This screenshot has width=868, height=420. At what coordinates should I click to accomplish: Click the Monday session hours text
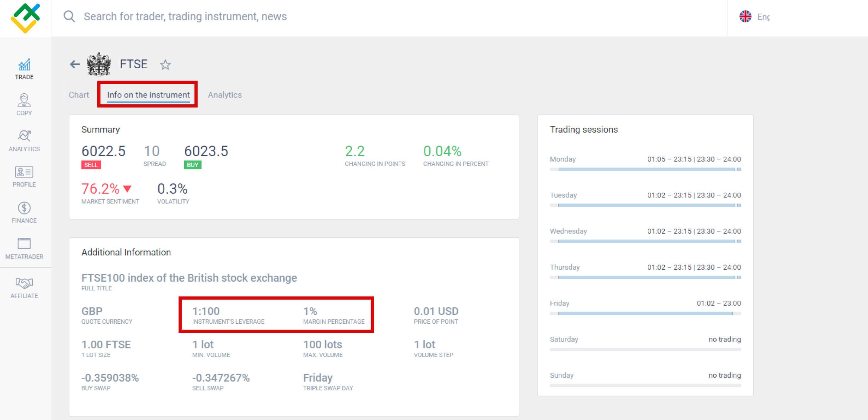(x=694, y=159)
